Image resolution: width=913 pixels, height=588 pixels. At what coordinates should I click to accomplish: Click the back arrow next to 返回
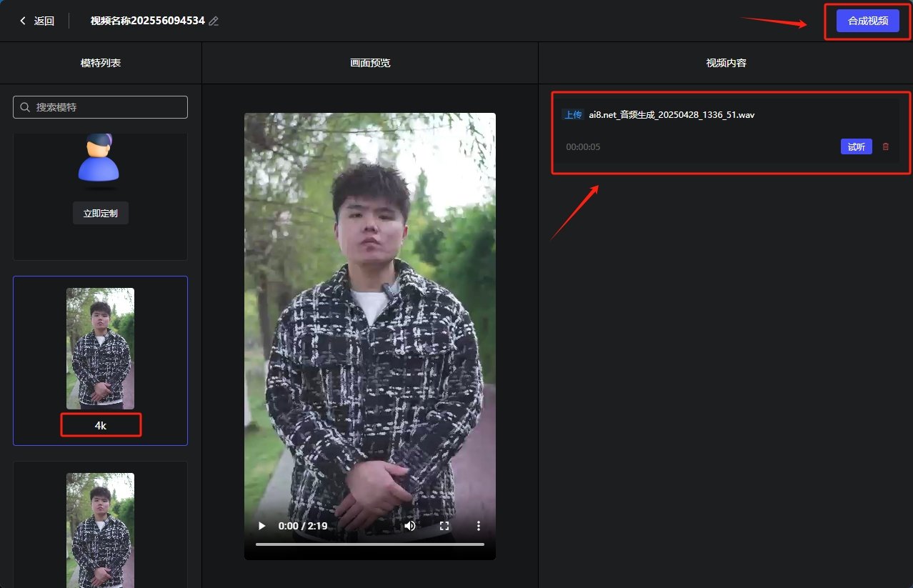pos(21,20)
